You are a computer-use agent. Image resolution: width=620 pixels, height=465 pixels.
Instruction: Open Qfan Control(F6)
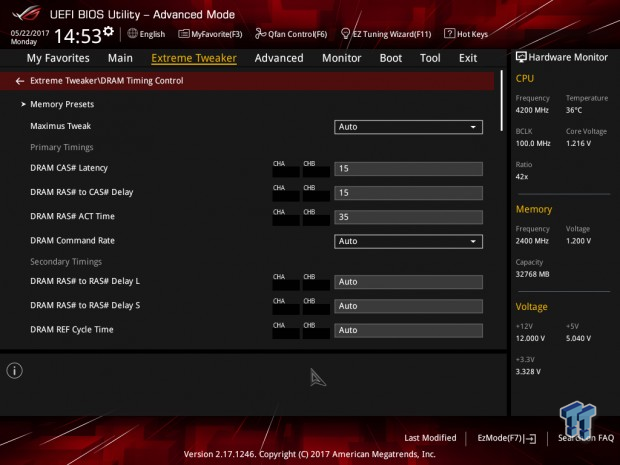[x=291, y=34]
